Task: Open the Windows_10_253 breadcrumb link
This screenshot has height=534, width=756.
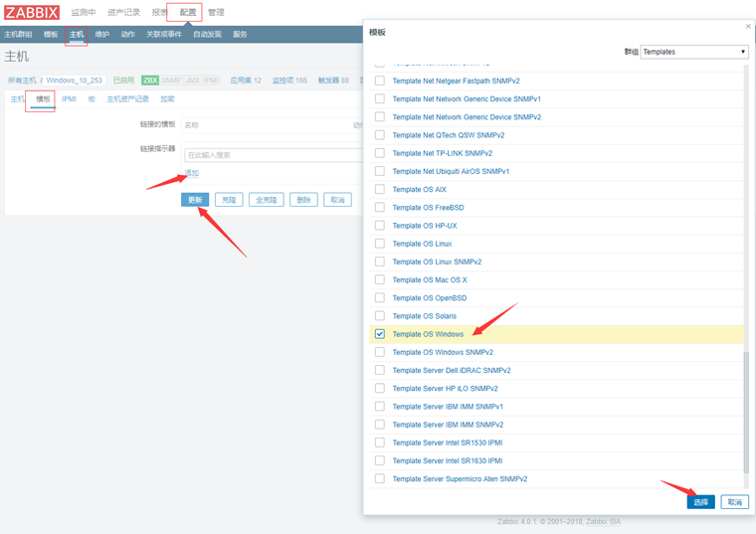Action: pos(75,80)
